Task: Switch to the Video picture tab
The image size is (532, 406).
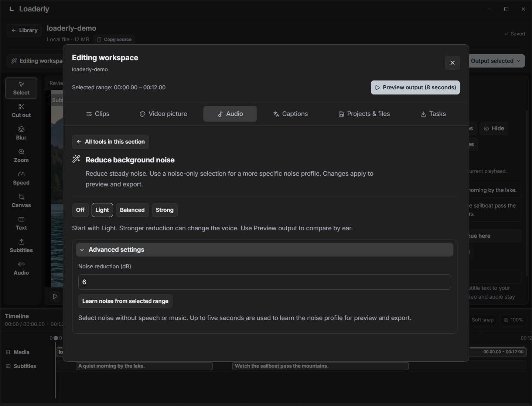Action: point(163,114)
